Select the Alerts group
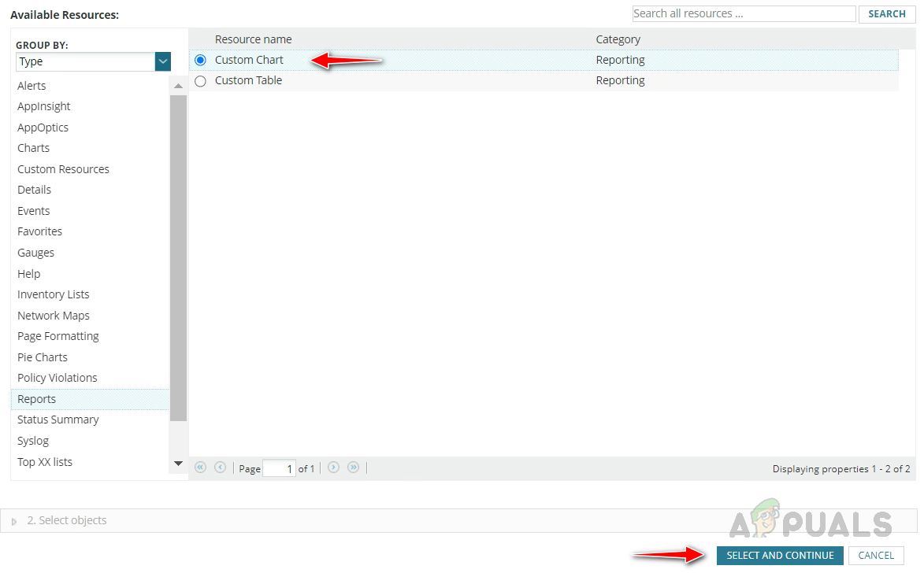Image resolution: width=924 pixels, height=573 pixels. [32, 86]
